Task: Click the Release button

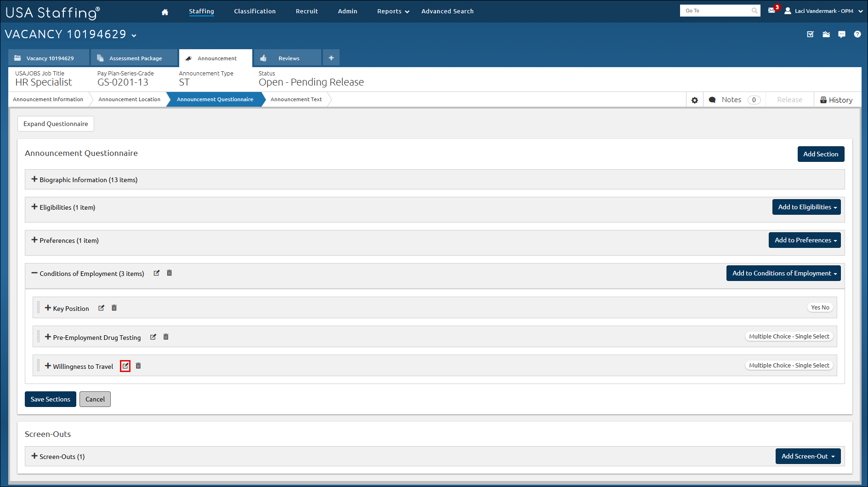Action: point(789,100)
